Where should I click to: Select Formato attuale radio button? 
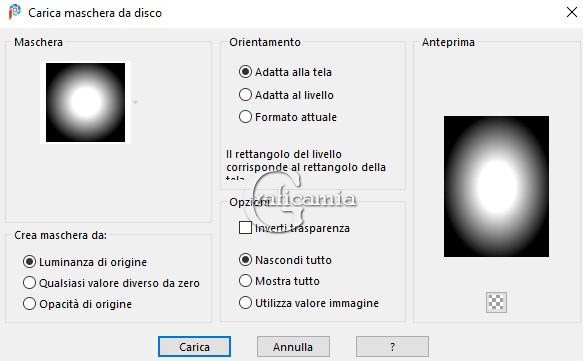(288, 117)
